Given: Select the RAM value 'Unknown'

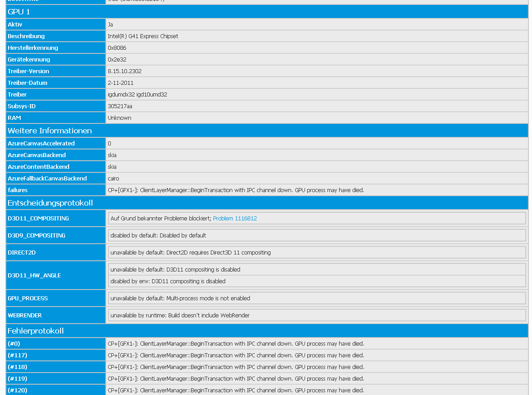Looking at the screenshot, I should pos(119,118).
